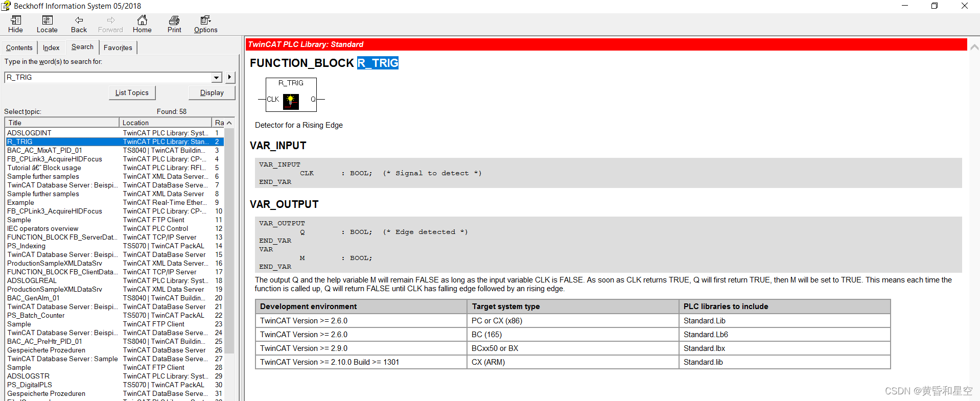
Task: Switch to the Contents tab
Action: (x=19, y=48)
